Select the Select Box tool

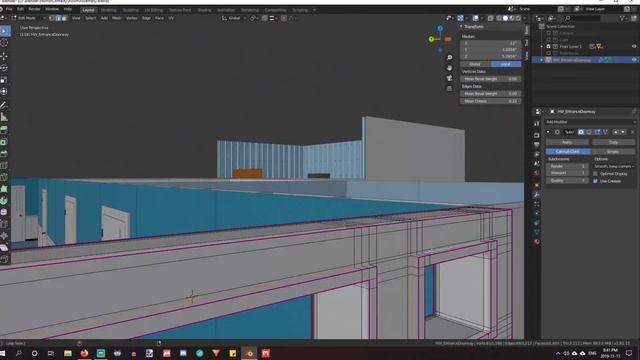coord(4,31)
